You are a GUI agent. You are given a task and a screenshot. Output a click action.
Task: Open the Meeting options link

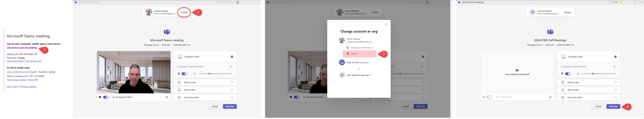[28, 86]
